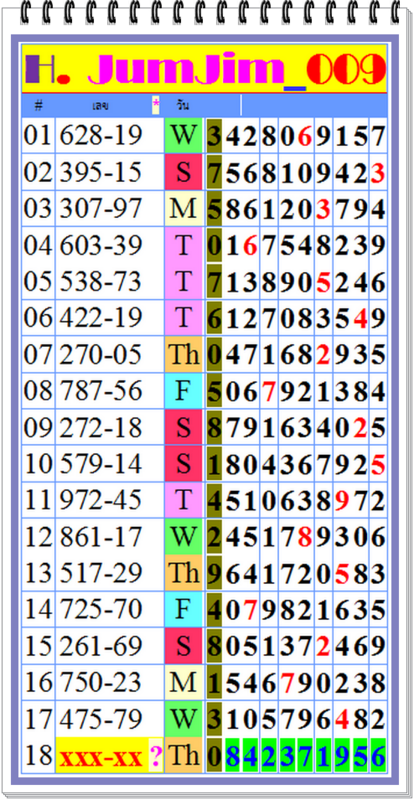Viewport: 414px width, 800px height.
Task: Click the pink "T" day cell in row 04
Action: tap(183, 245)
